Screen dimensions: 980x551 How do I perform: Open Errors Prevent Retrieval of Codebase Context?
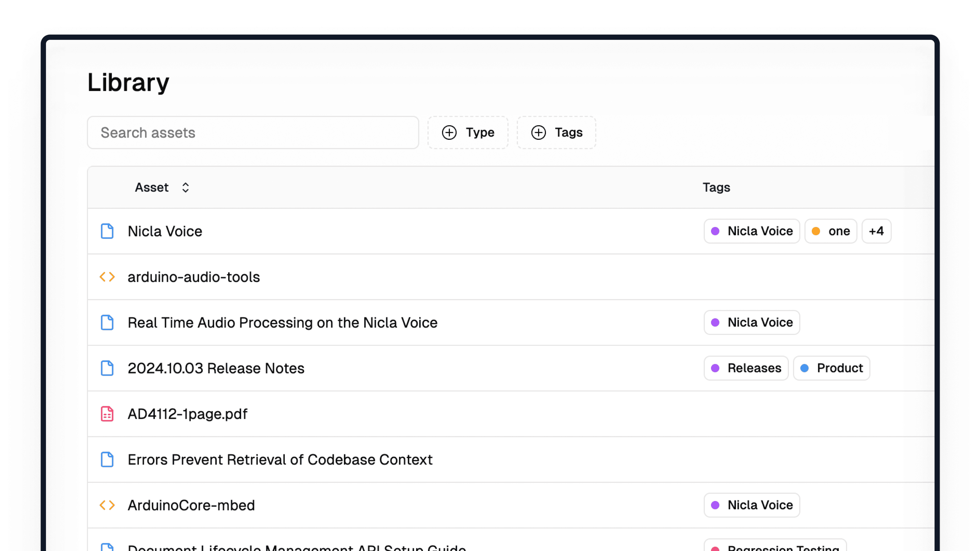tap(280, 459)
